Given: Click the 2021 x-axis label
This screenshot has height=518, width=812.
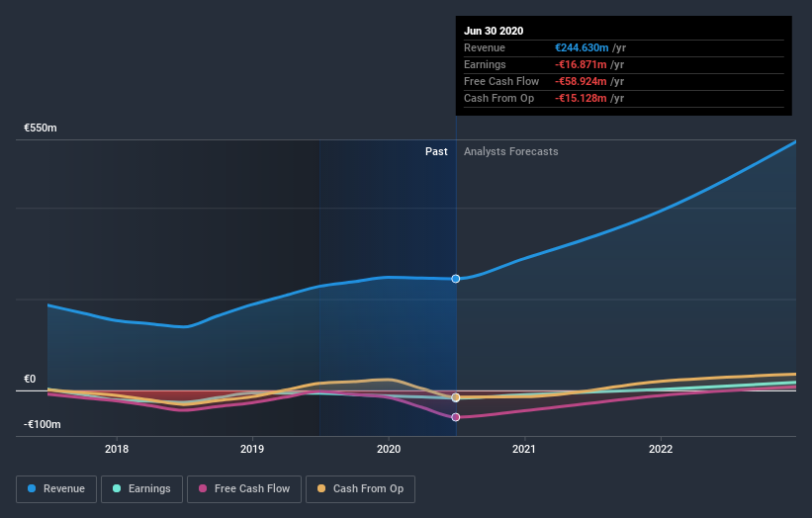Looking at the screenshot, I should click(x=524, y=449).
